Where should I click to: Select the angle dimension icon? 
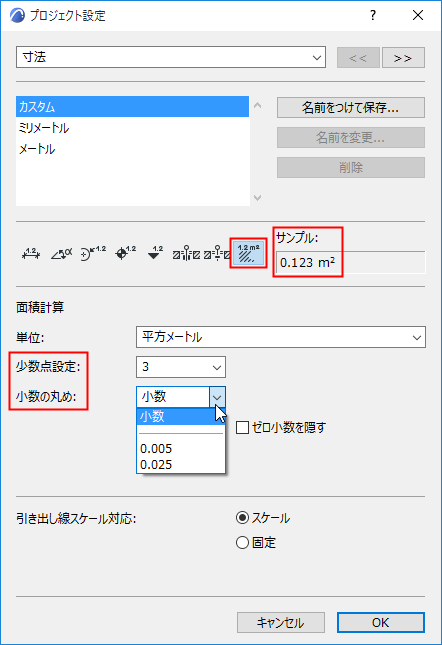coord(61,254)
